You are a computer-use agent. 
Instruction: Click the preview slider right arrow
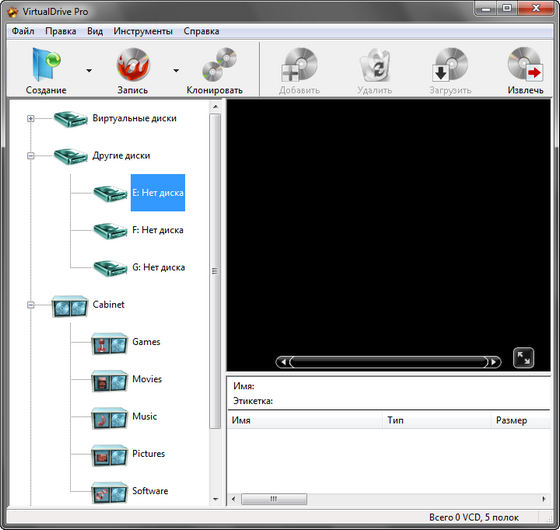(494, 362)
